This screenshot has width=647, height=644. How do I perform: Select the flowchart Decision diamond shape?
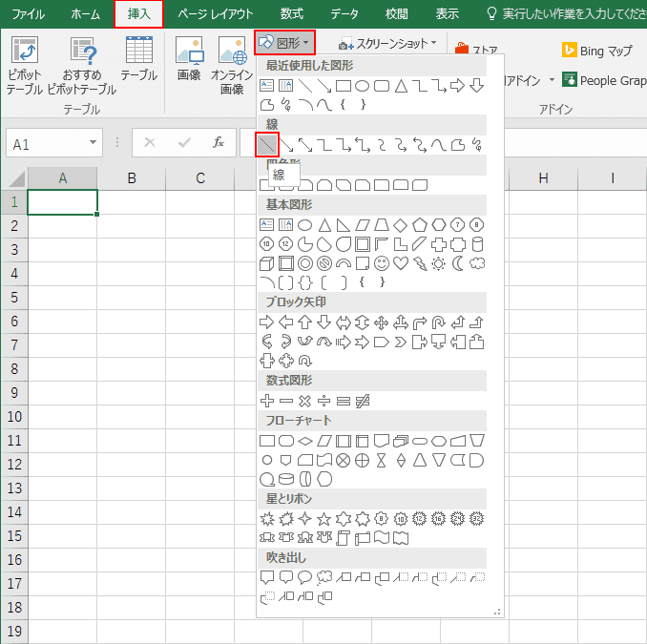click(305, 441)
